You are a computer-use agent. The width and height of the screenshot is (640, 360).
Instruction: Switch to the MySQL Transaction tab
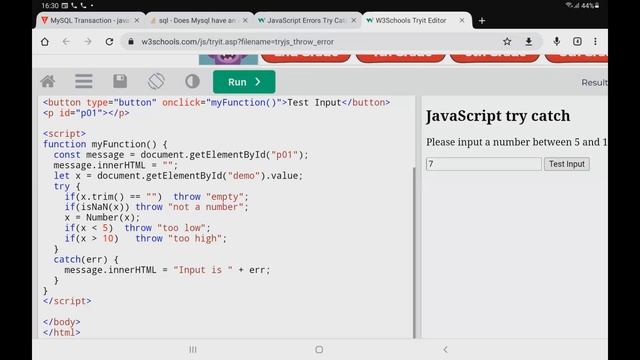(x=90, y=20)
